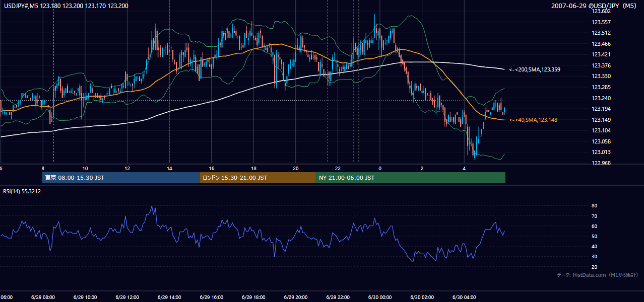Click price level 123.466 on the axis
The height and width of the screenshot is (302, 644).
[x=601, y=44]
